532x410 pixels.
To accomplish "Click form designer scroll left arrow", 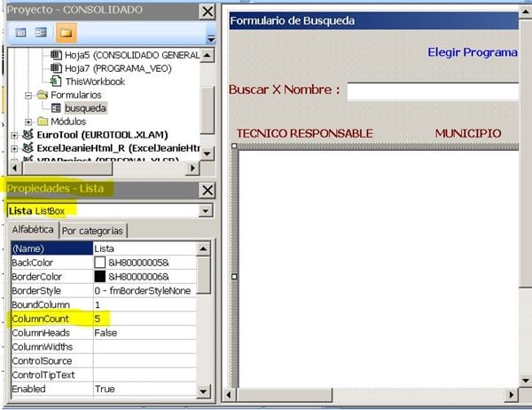I will tap(229, 395).
